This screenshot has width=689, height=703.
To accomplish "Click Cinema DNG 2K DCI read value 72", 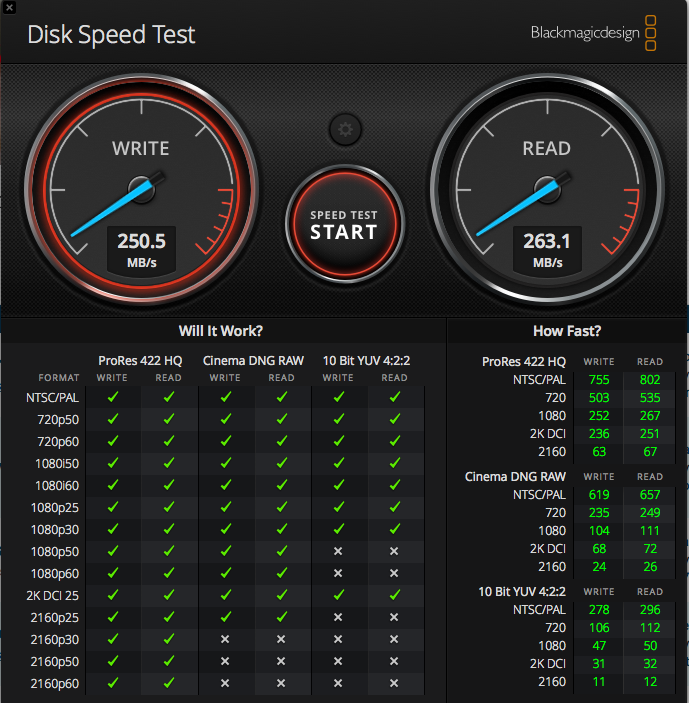I will (650, 548).
